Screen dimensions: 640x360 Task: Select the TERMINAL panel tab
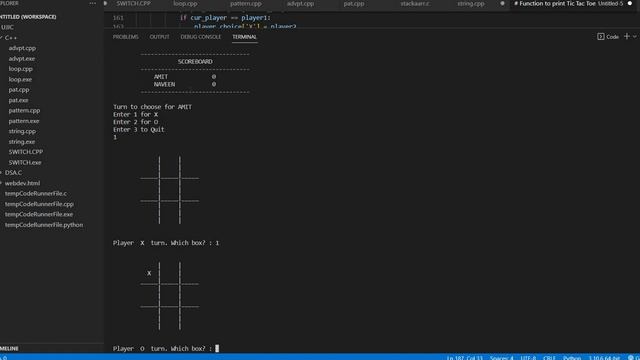click(x=244, y=37)
